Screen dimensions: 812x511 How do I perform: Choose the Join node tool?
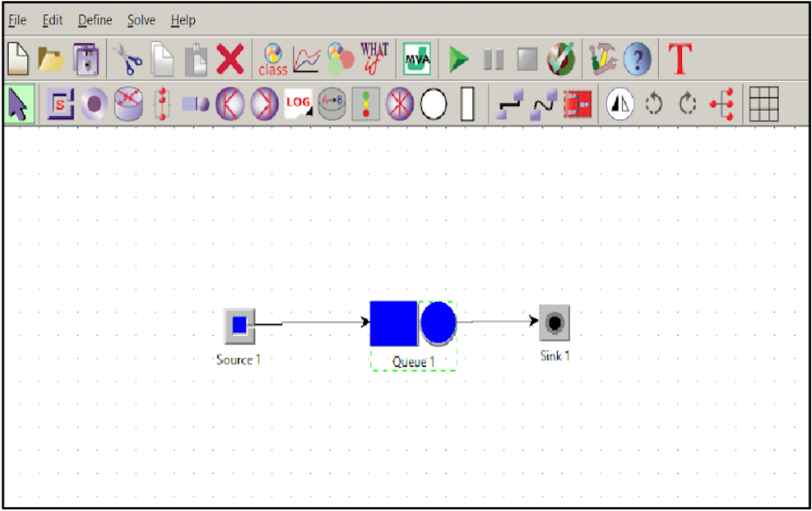coord(264,105)
